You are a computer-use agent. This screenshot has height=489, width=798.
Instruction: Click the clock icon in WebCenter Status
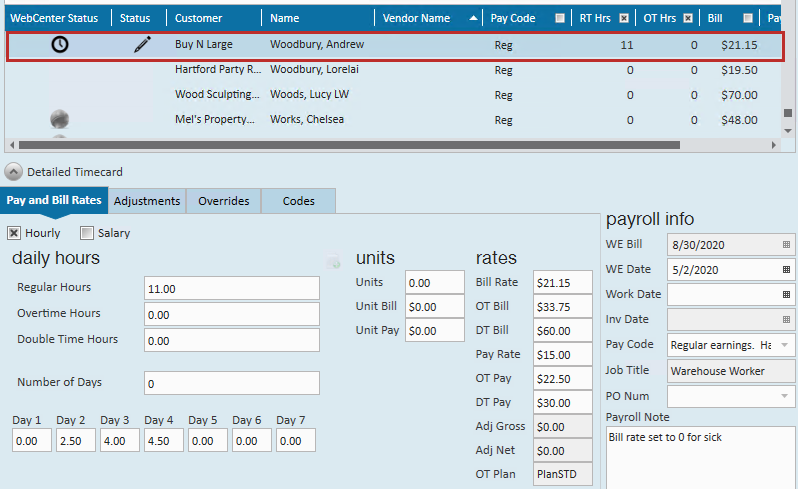(x=60, y=45)
